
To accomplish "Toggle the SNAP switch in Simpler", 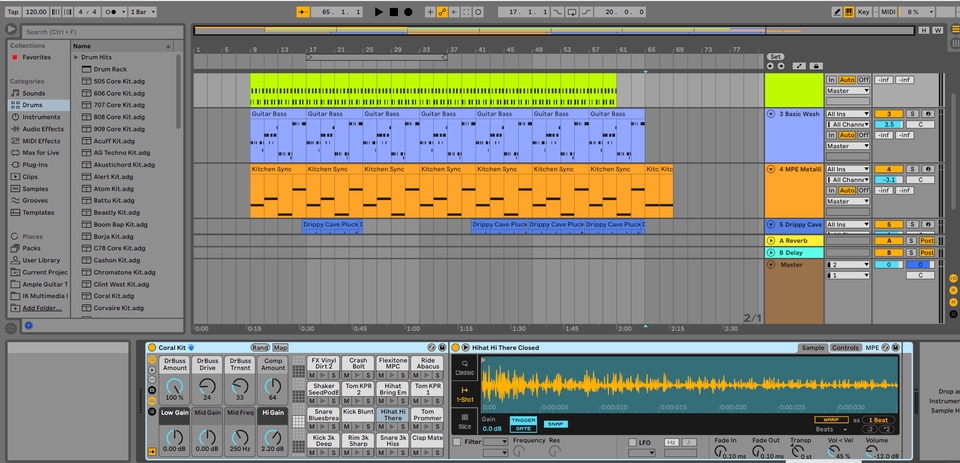I will coord(555,424).
